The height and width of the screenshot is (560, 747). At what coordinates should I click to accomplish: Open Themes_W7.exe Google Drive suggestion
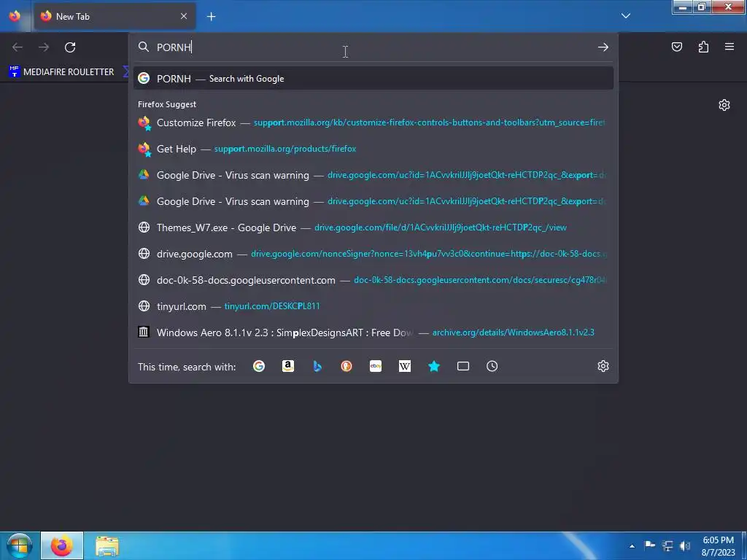(373, 227)
